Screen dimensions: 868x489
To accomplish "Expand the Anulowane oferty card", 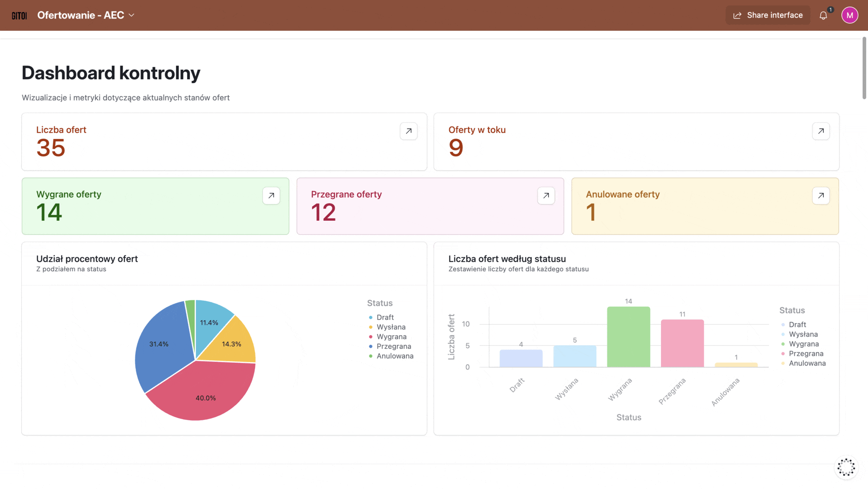I will pyautogui.click(x=821, y=195).
